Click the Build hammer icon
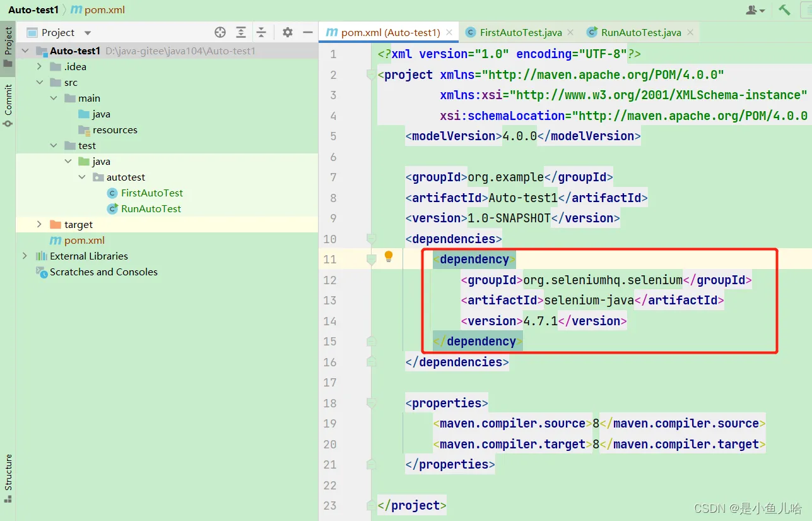 pos(784,9)
